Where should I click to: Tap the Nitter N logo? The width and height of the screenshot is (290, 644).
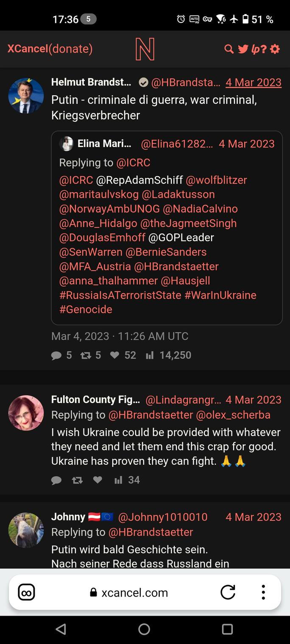(145, 49)
